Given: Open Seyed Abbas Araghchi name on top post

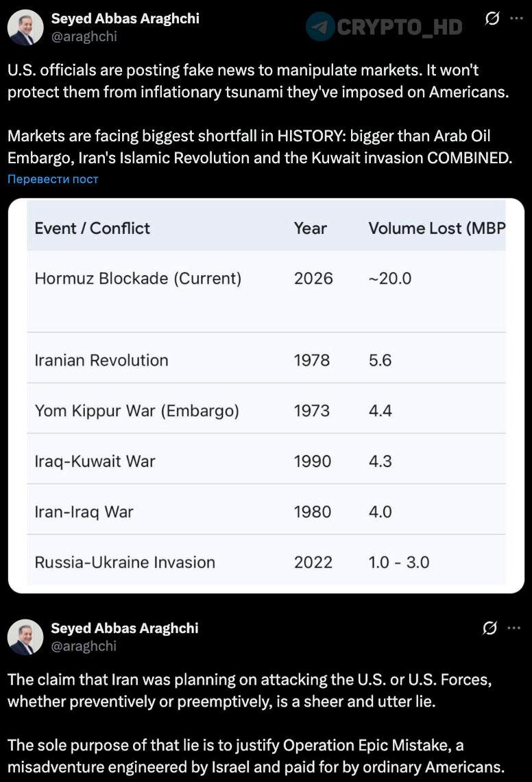Looking at the screenshot, I should [x=125, y=19].
